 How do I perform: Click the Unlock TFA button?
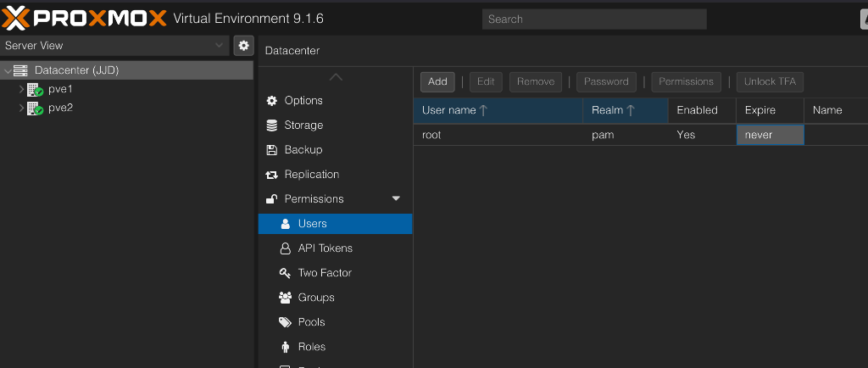tap(770, 82)
